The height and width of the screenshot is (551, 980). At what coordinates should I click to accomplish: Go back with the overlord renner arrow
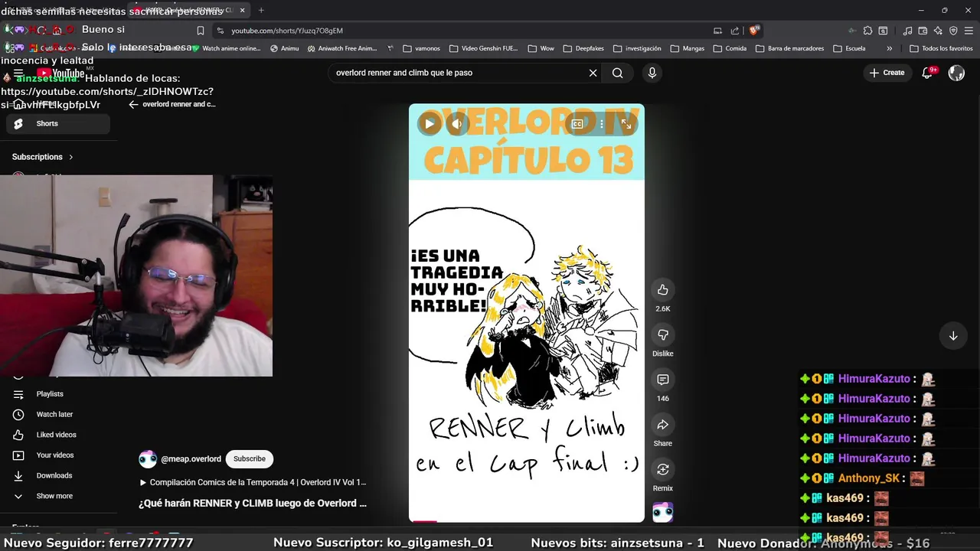coord(133,104)
